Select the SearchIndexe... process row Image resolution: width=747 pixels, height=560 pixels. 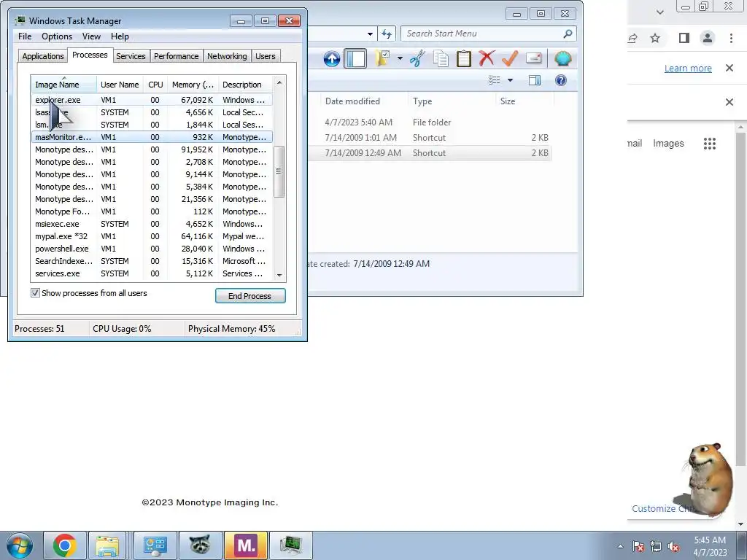coord(152,261)
